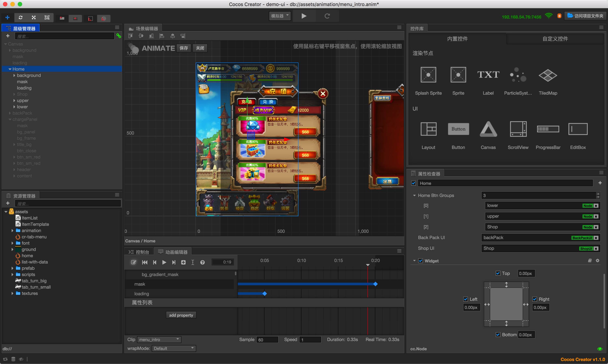
Task: Click the ProgressBar widget icon
Action: click(x=548, y=129)
